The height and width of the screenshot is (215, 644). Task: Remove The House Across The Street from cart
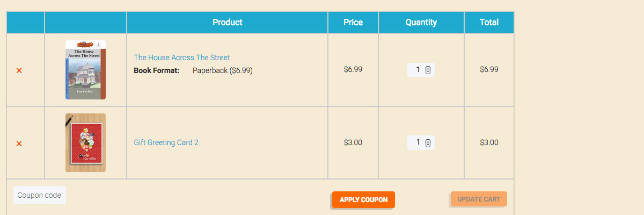pos(19,70)
